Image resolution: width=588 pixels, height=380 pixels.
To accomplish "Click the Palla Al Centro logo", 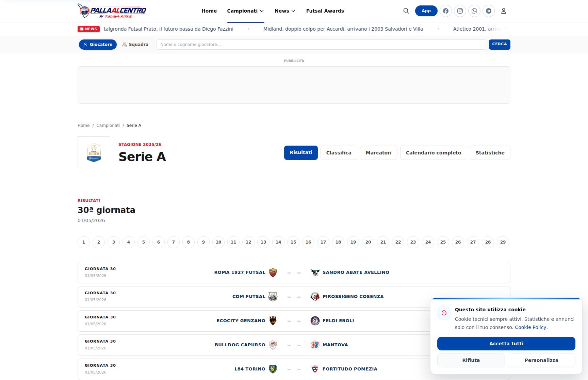I will pyautogui.click(x=112, y=11).
